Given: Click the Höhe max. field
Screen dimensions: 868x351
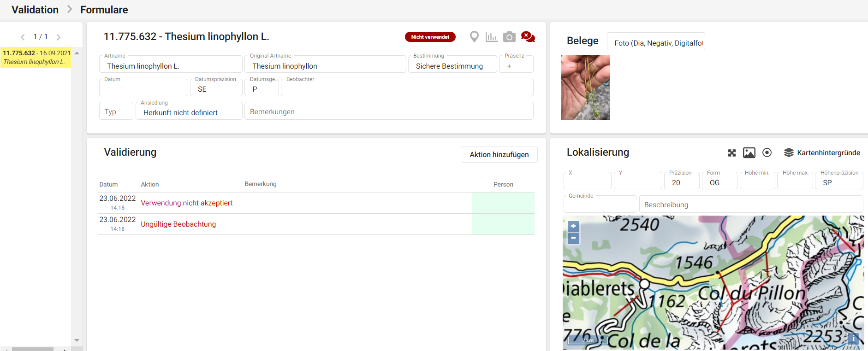Looking at the screenshot, I should (x=795, y=181).
